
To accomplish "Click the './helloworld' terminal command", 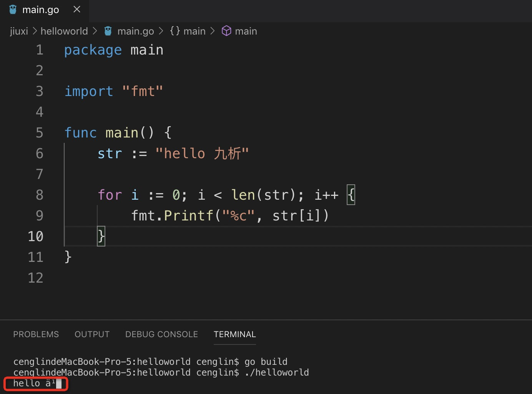I will tap(277, 372).
